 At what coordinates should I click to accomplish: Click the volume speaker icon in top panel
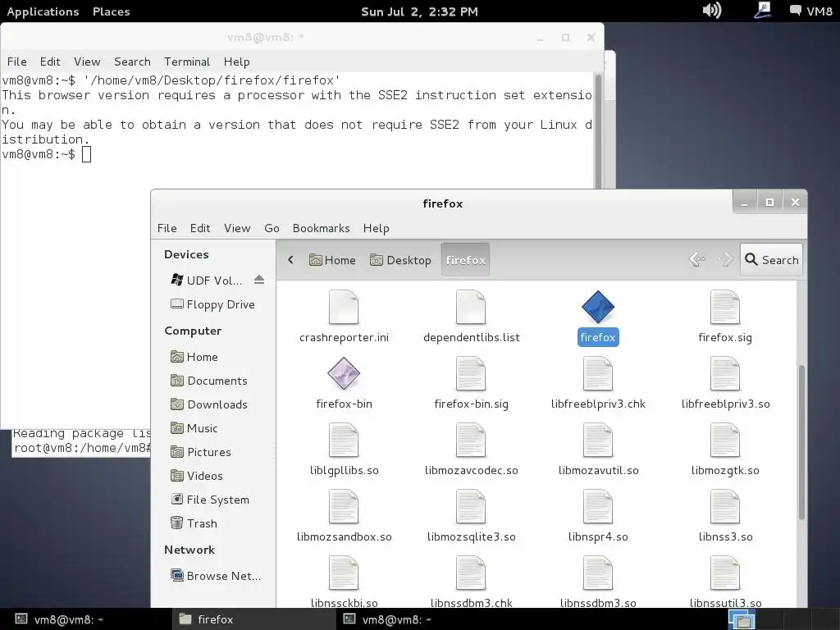pyautogui.click(x=712, y=10)
